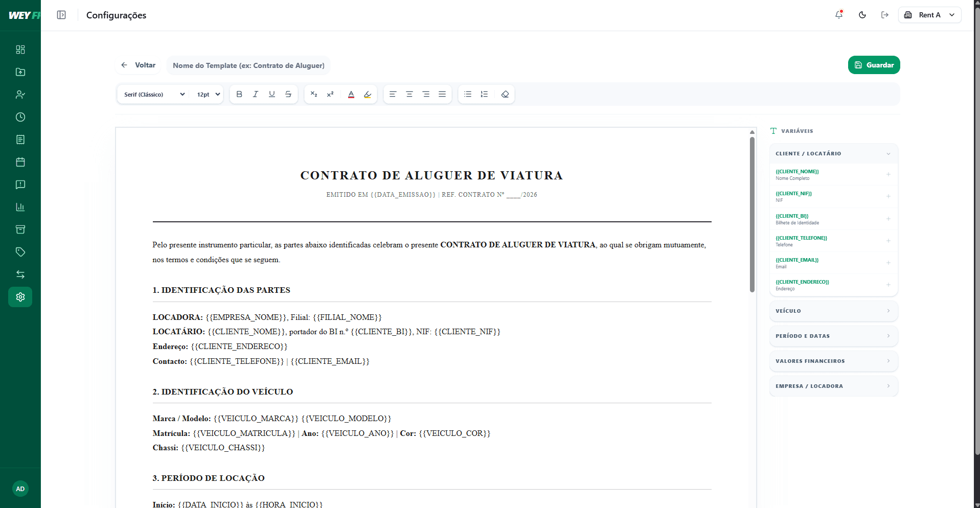This screenshot has height=508, width=980.
Task: Open the document list icon in sidebar
Action: tap(20, 140)
